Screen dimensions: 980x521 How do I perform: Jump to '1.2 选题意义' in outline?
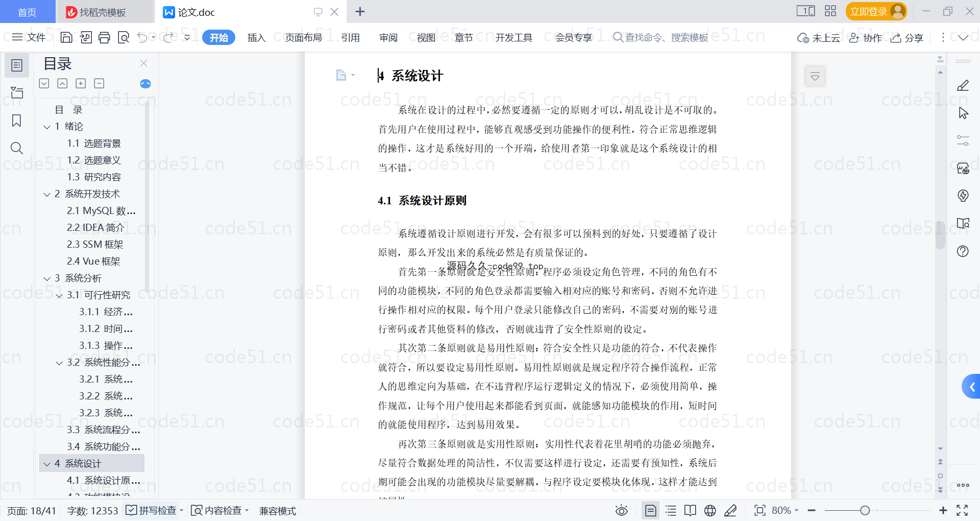pyautogui.click(x=94, y=160)
